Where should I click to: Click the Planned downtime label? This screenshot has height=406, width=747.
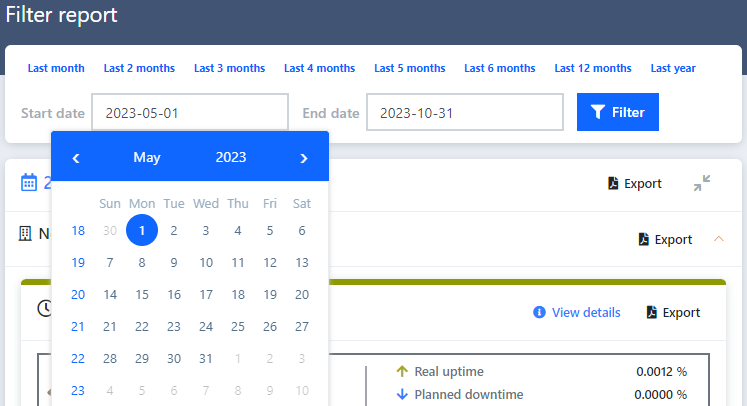pyautogui.click(x=469, y=394)
